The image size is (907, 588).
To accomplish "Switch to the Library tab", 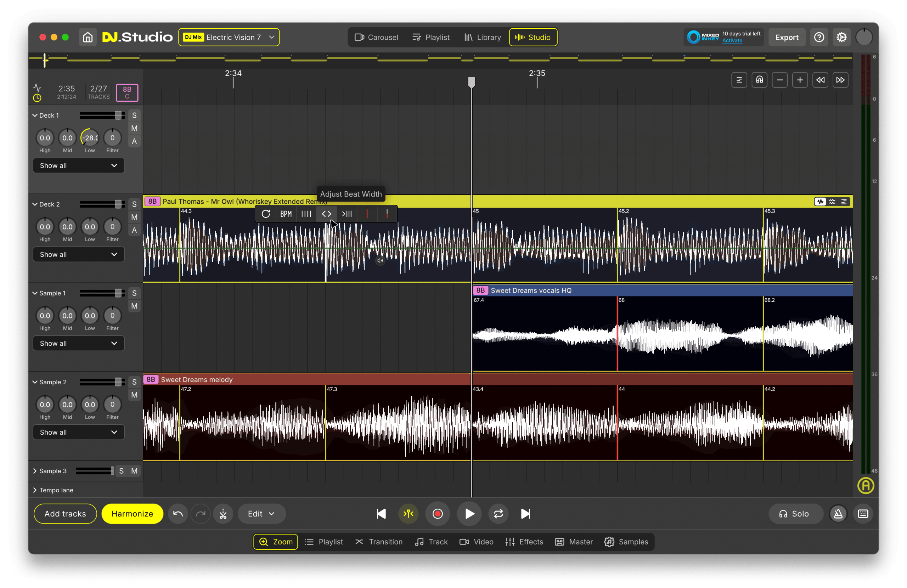I will pos(483,37).
